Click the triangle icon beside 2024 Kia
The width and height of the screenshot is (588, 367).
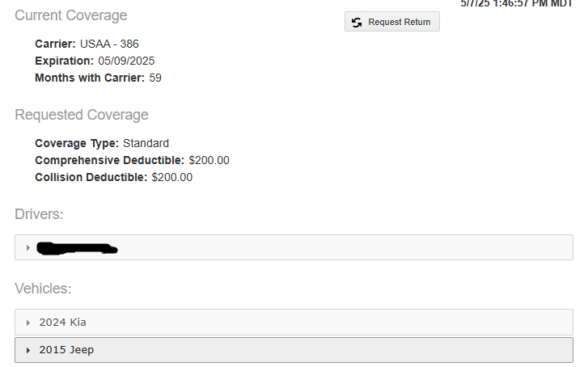click(x=28, y=323)
